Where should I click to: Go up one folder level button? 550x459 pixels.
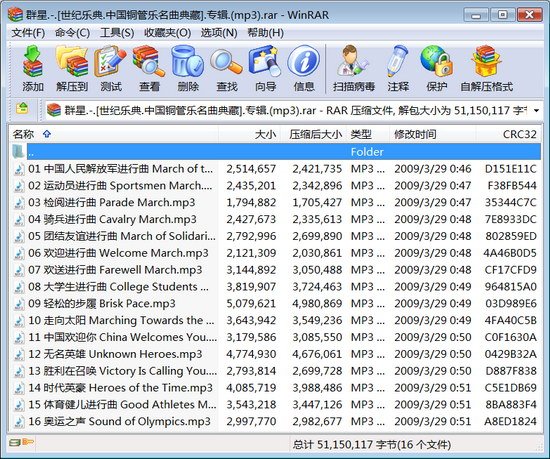(22, 108)
